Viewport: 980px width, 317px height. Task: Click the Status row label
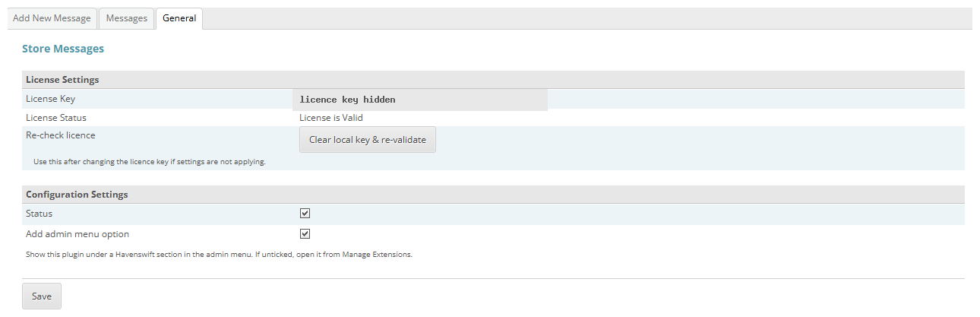(39, 214)
